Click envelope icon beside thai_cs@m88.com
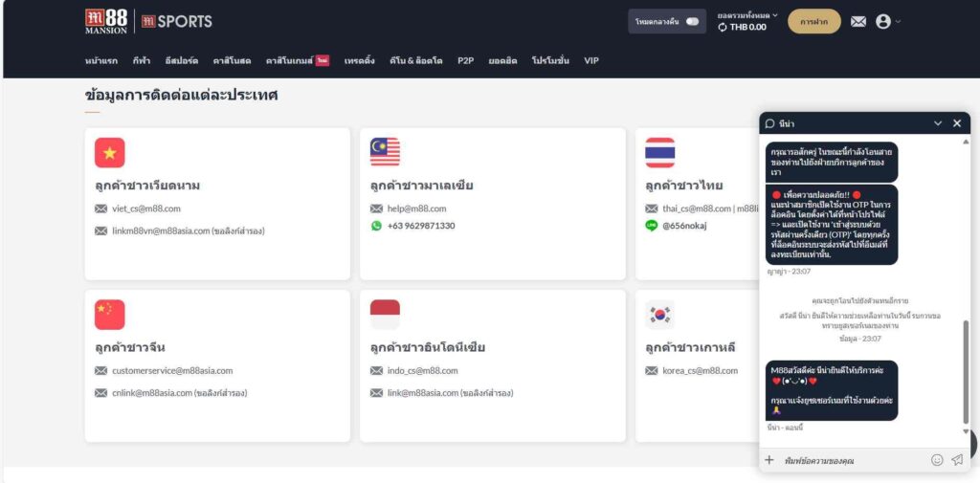 651,209
